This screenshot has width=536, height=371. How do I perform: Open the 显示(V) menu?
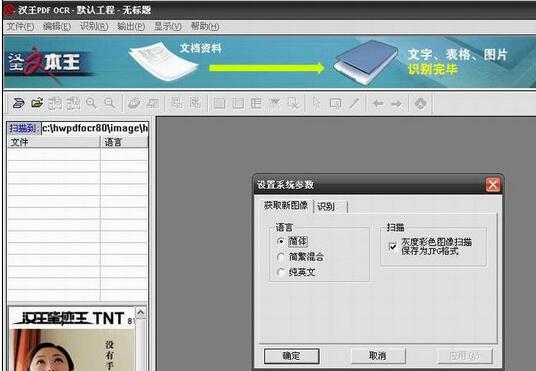coord(168,27)
